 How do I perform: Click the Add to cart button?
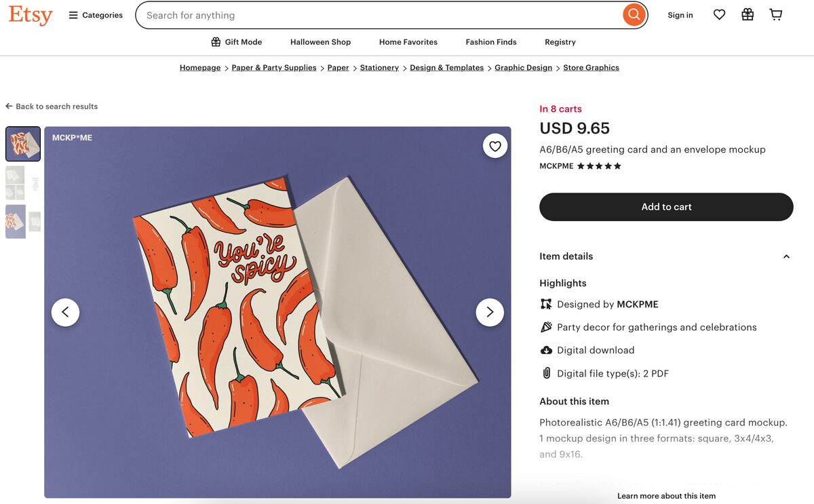click(666, 207)
